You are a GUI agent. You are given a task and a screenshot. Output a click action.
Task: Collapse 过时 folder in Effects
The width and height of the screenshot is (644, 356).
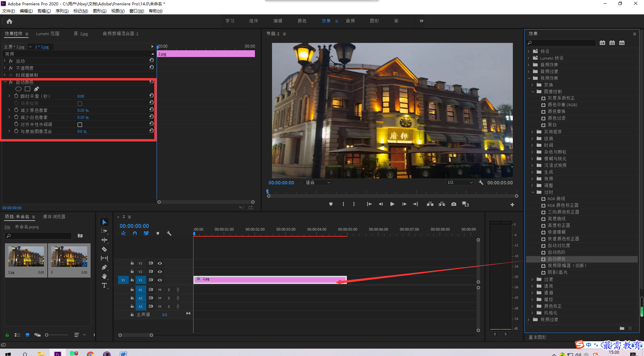533,192
